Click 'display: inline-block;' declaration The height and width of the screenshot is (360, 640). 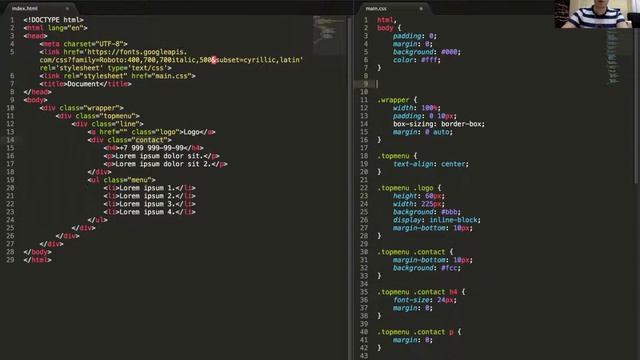coord(437,220)
